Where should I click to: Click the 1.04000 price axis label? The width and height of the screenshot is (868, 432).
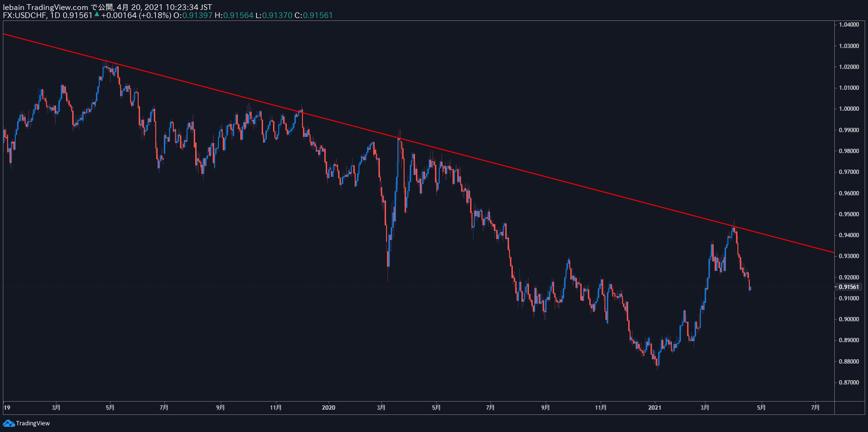pos(849,25)
